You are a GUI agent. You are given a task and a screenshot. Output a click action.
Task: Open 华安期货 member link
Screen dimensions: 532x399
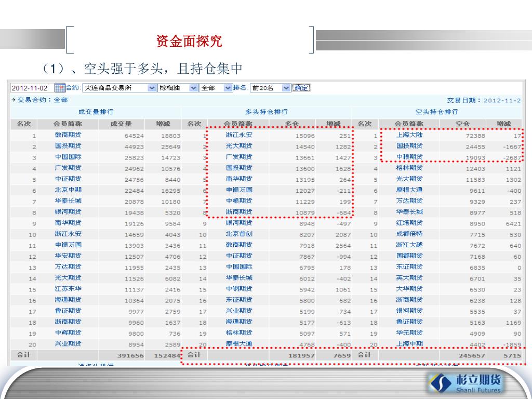click(x=68, y=256)
